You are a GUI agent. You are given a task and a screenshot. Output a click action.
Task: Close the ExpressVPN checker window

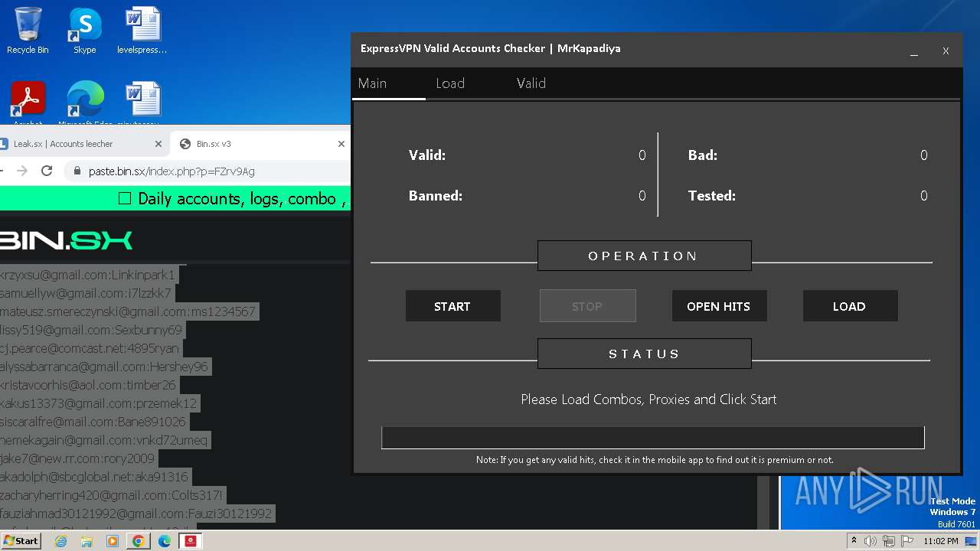(x=946, y=51)
